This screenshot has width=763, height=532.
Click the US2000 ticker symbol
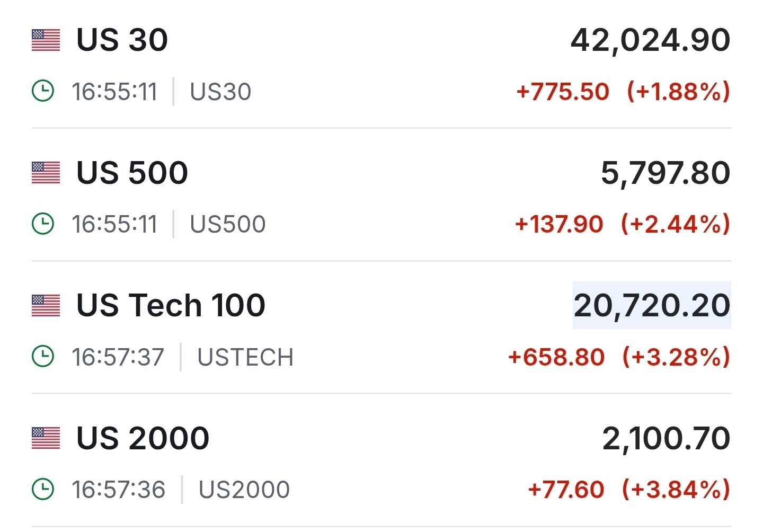pyautogui.click(x=244, y=490)
